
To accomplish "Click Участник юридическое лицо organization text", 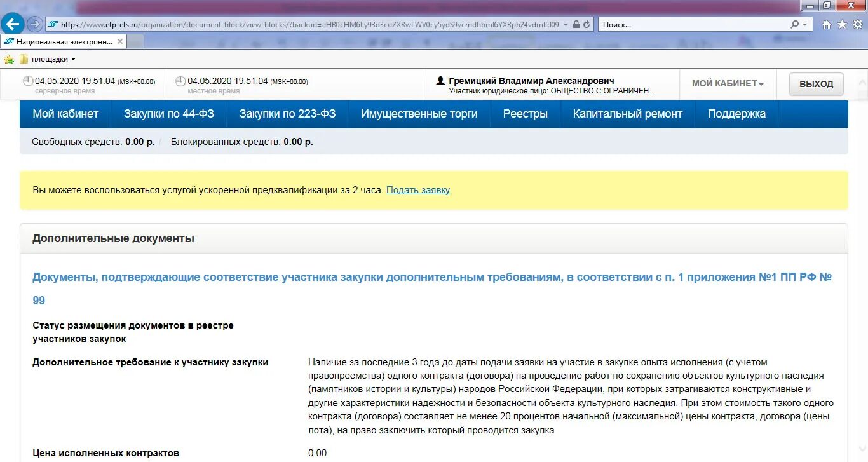I will 552,91.
